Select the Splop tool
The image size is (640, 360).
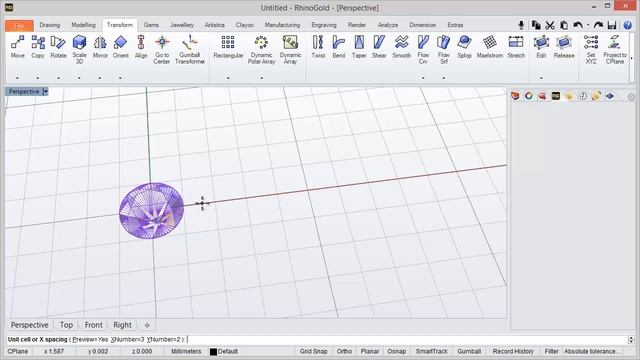coord(464,47)
